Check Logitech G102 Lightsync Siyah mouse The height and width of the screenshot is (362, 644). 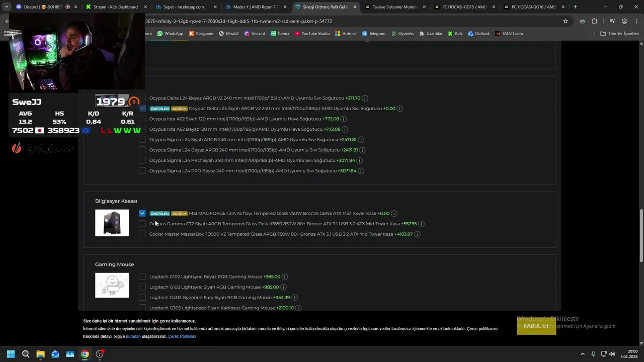click(142, 287)
